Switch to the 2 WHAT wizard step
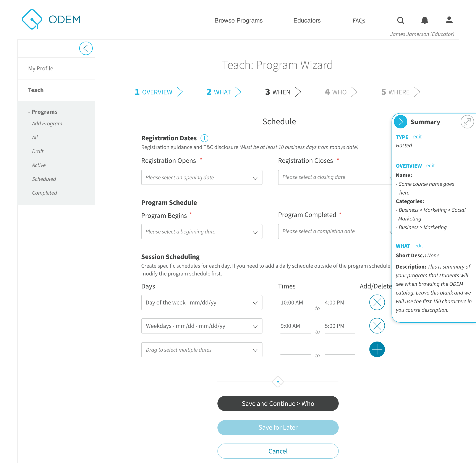The width and height of the screenshot is (476, 463). pos(219,92)
